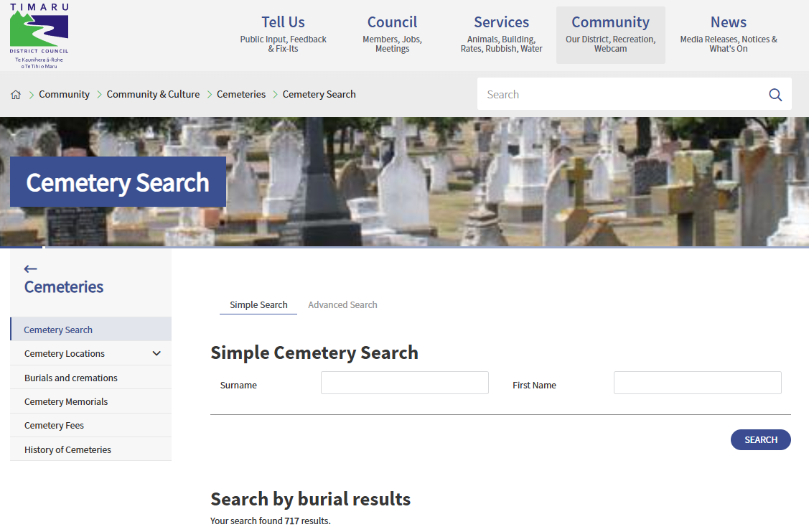The width and height of the screenshot is (809, 532).
Task: Click the Surname label
Action: 238,385
